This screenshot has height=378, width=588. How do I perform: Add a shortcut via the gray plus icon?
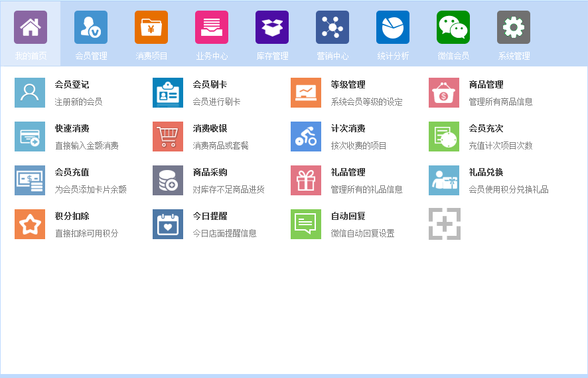[x=445, y=224]
